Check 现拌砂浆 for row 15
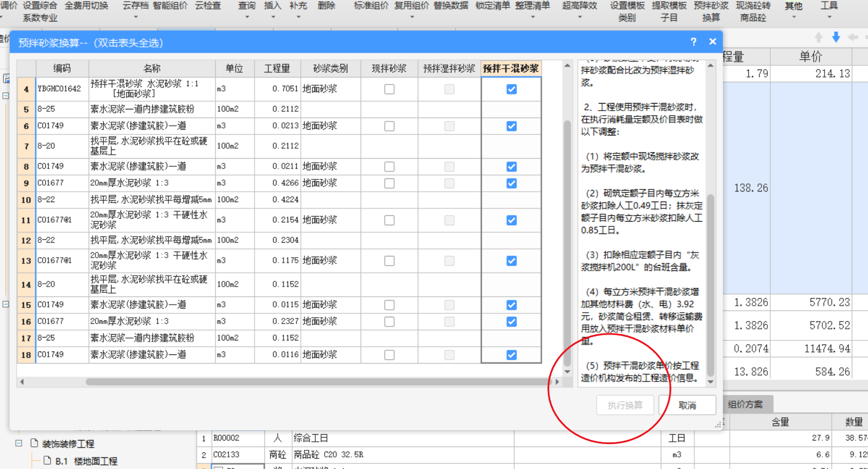The image size is (868, 469). tap(389, 305)
